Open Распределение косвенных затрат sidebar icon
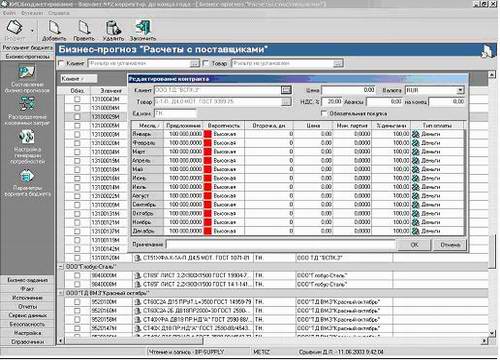The width and height of the screenshot is (500, 360). (x=27, y=104)
